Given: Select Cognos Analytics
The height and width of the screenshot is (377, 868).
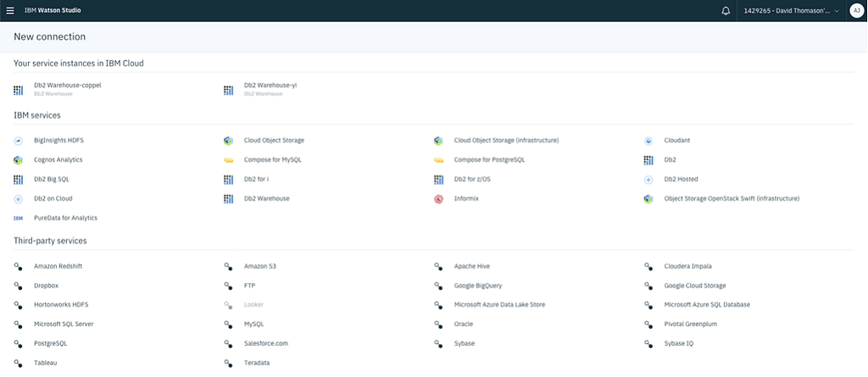Looking at the screenshot, I should (x=58, y=160).
